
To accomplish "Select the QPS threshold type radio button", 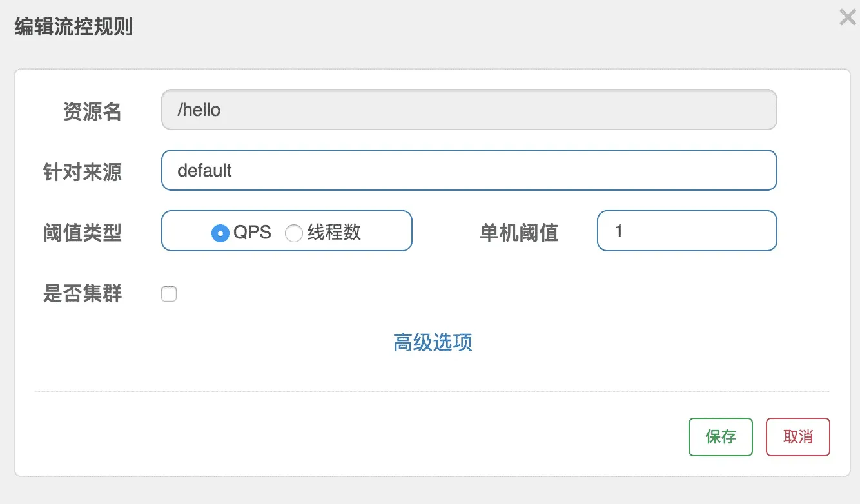I will click(x=220, y=233).
